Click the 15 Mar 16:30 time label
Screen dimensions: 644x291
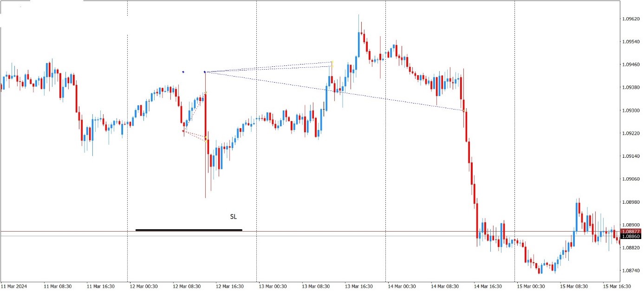click(617, 286)
